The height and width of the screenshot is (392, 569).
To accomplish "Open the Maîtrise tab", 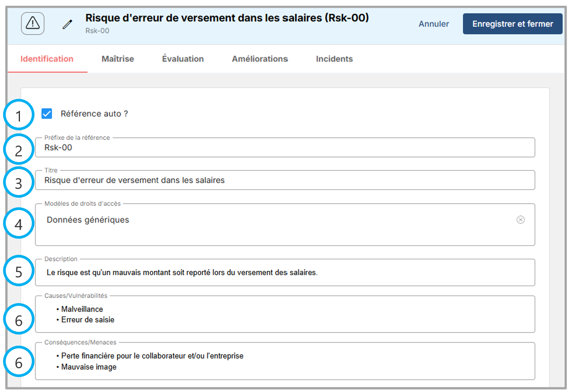I will [x=118, y=59].
